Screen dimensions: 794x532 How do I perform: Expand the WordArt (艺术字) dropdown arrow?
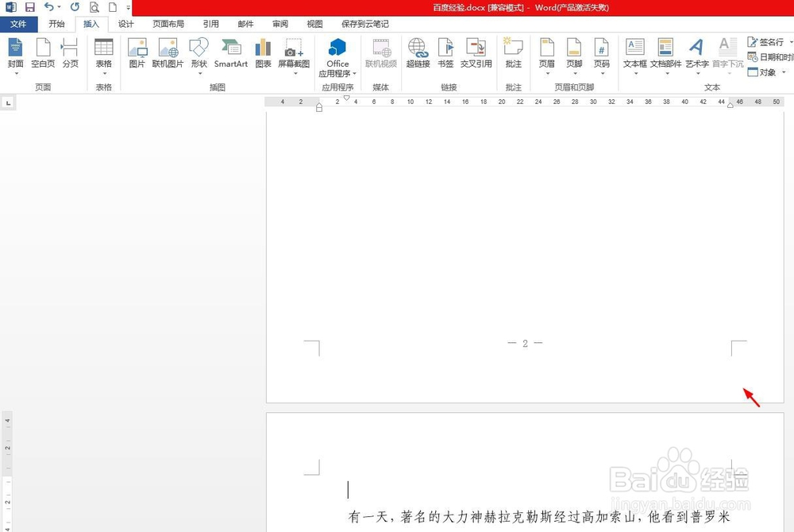coord(698,74)
